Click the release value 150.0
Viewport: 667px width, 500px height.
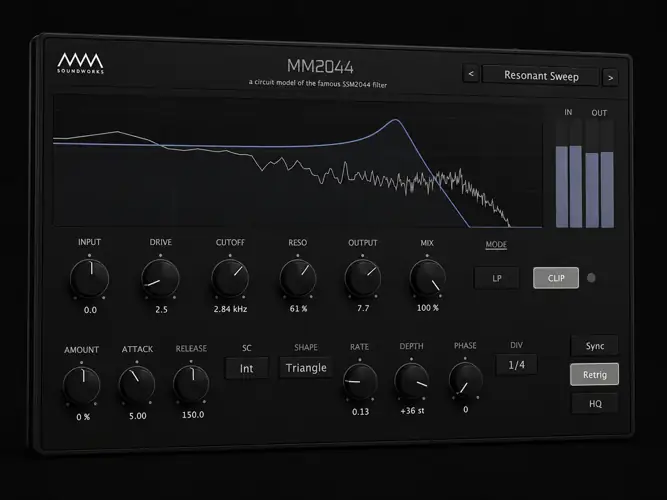(193, 414)
